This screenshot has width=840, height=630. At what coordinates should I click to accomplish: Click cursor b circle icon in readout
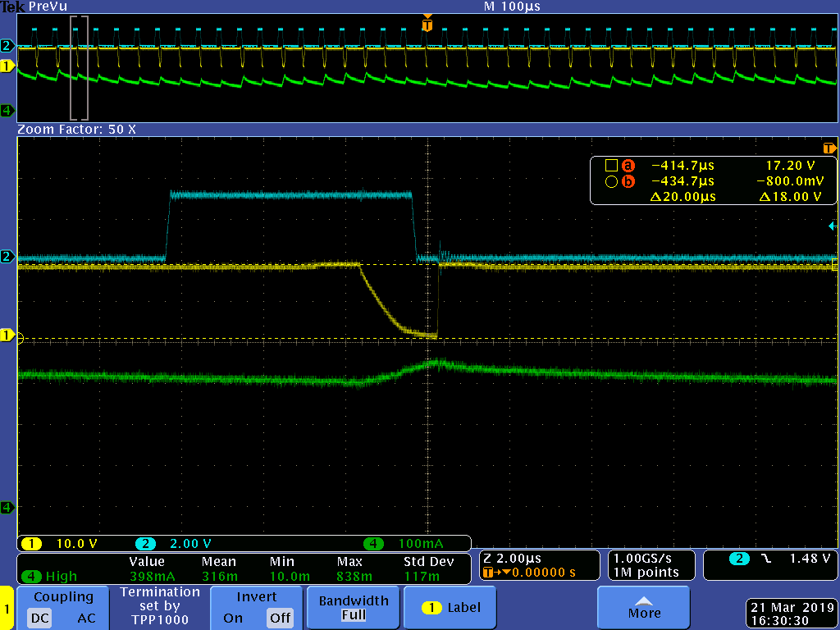click(x=611, y=181)
